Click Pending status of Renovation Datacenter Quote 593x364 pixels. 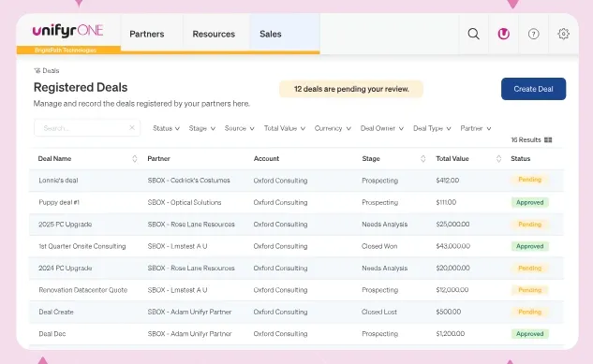point(529,290)
